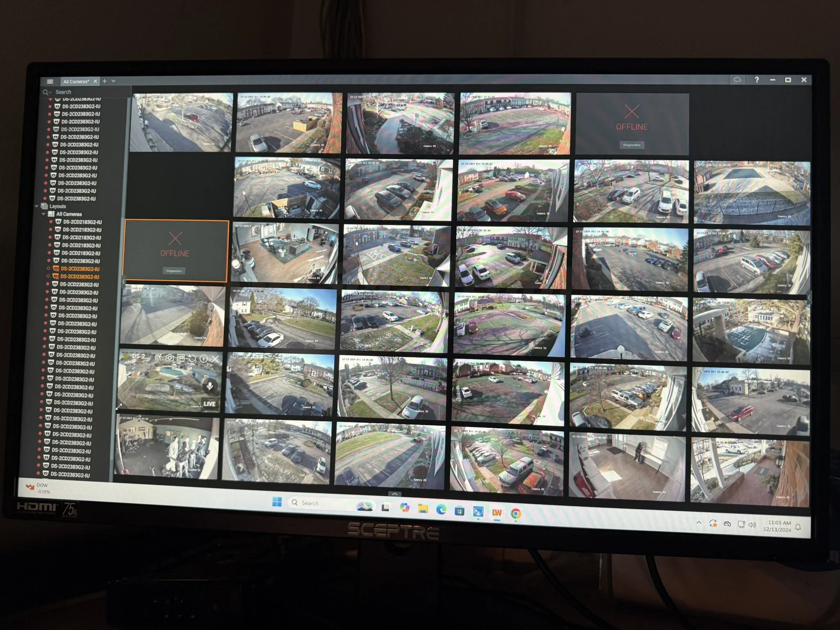Viewport: 840px width, 630px height.
Task: Toggle motion search on the selected camera
Action: coord(158,358)
